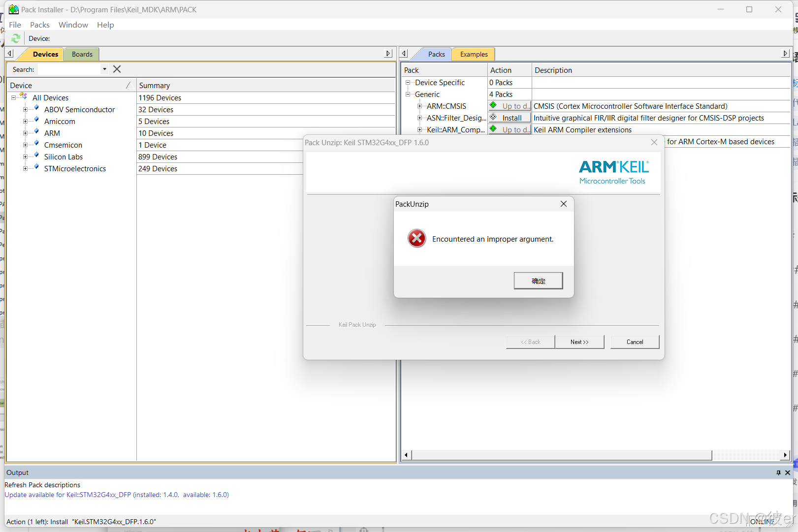
Task: Click the left arrow of the Packs horizontal scrollbar
Action: tap(406, 455)
